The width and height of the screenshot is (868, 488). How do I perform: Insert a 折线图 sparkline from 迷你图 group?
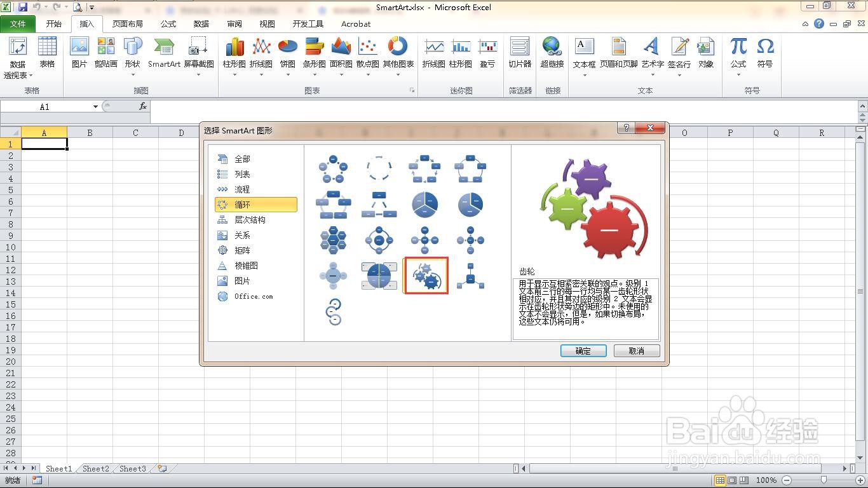tap(434, 53)
